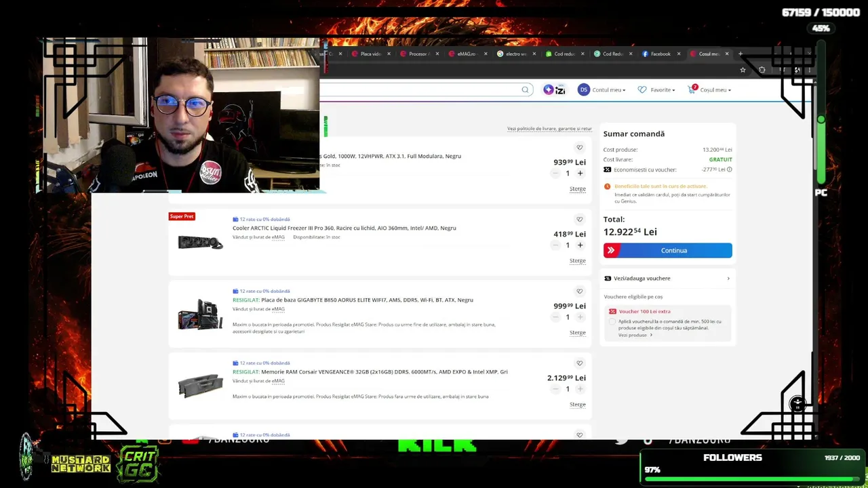The image size is (868, 488).
Task: Click the search magnifier icon in eMAG search bar
Action: coord(525,89)
